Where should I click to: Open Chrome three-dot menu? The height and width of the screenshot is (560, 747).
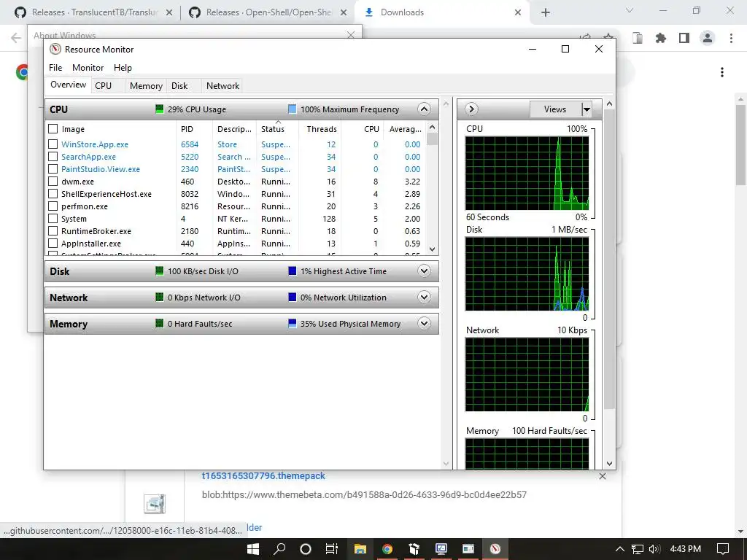coord(731,38)
